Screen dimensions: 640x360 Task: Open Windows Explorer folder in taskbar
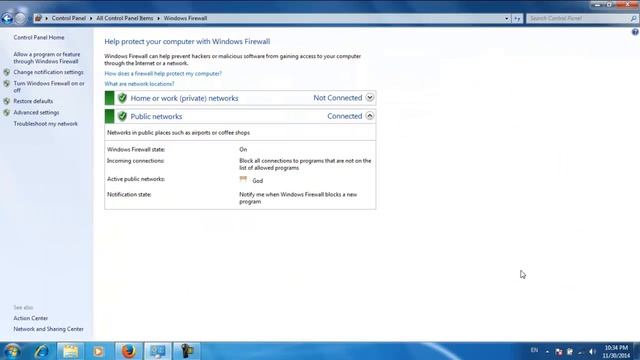[71, 351]
